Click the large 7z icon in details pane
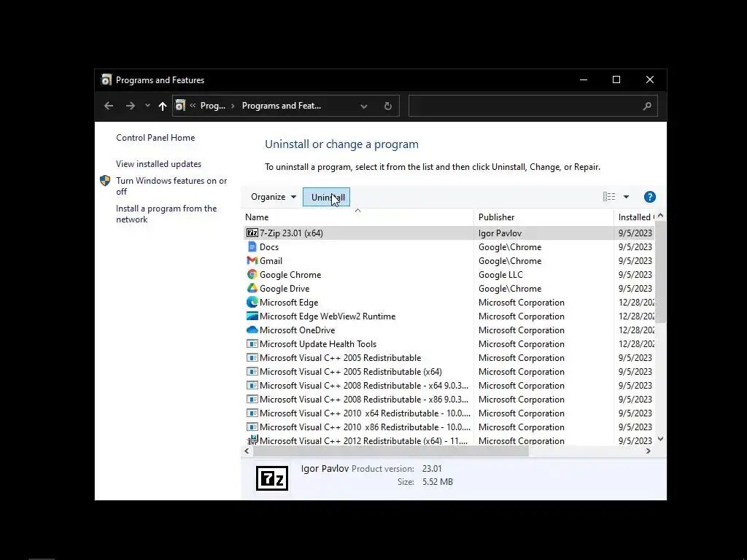 pyautogui.click(x=272, y=478)
